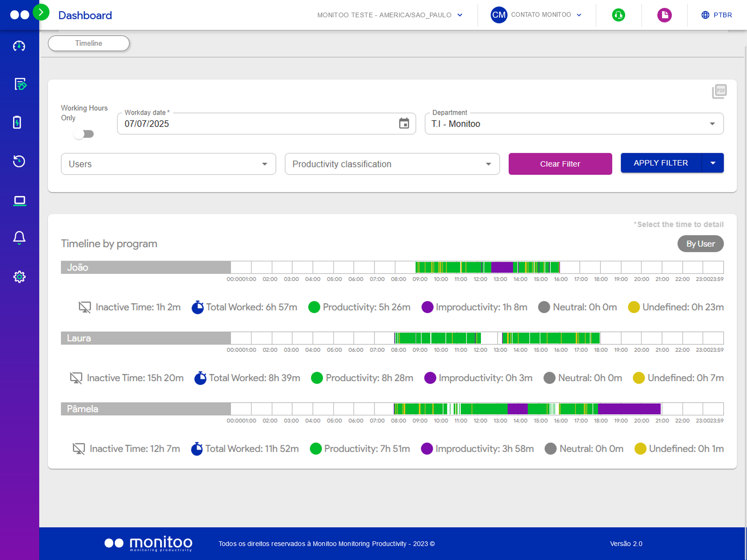This screenshot has height=560, width=747.
Task: Click João's yellow Undefined legend dot
Action: point(634,307)
